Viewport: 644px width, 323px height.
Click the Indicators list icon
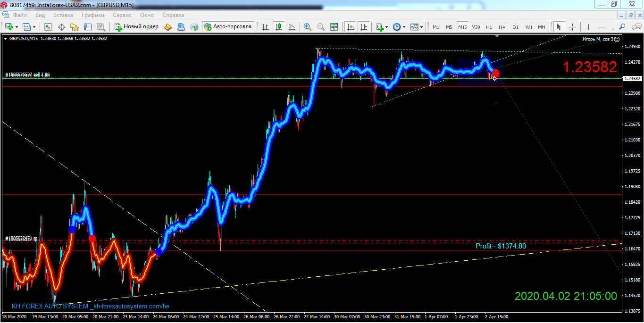pos(380,27)
